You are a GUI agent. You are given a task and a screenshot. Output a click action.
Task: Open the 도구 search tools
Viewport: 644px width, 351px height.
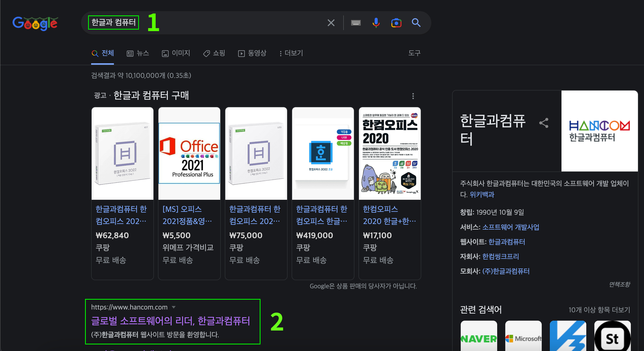click(x=414, y=53)
